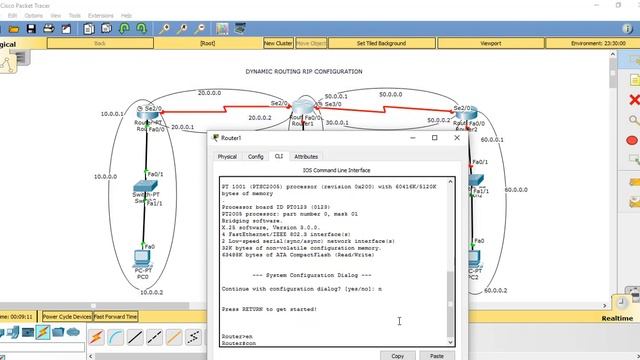This screenshot has height=360, width=640.
Task: Zoom in using the first magnifier icon
Action: tap(164, 29)
